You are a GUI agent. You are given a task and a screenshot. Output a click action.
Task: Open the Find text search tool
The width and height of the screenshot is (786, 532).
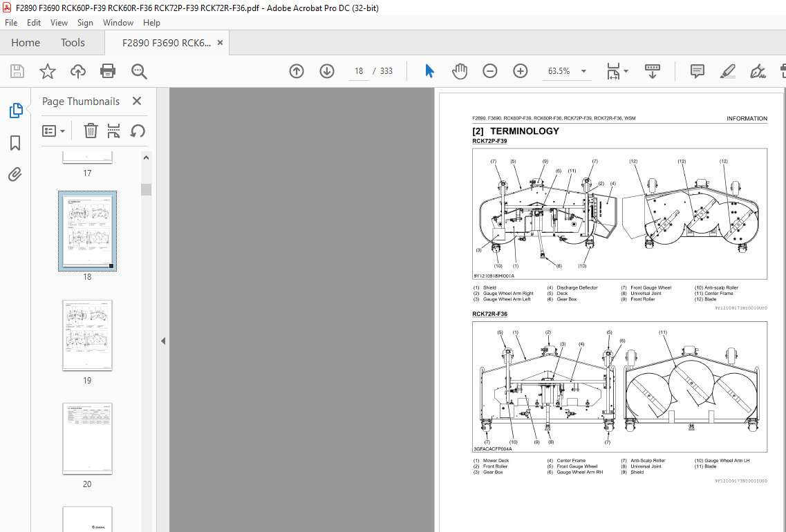click(139, 71)
